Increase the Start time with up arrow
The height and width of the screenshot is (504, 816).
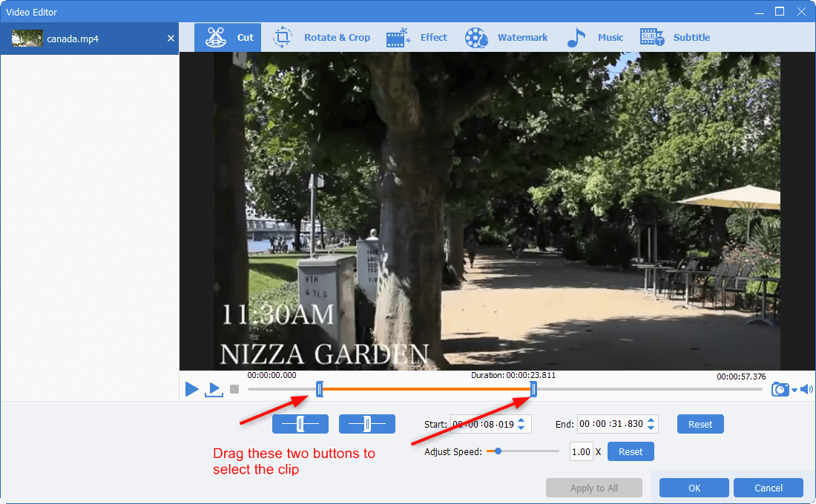521,420
